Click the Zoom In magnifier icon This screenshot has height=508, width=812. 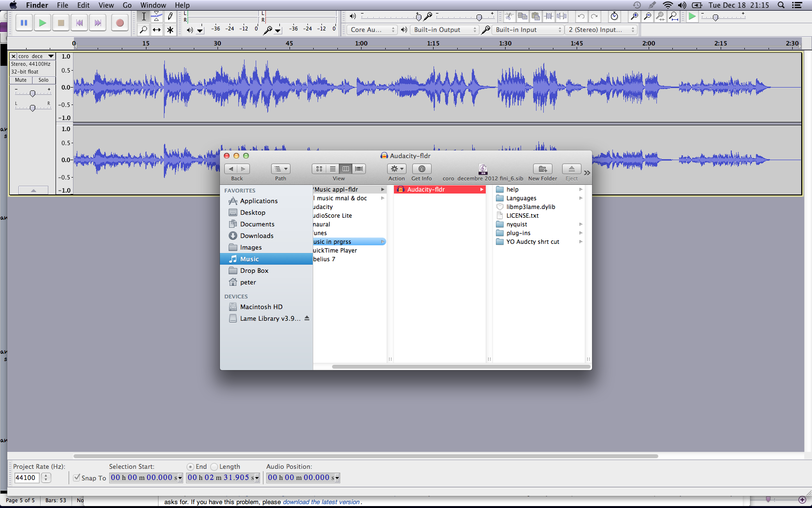634,16
